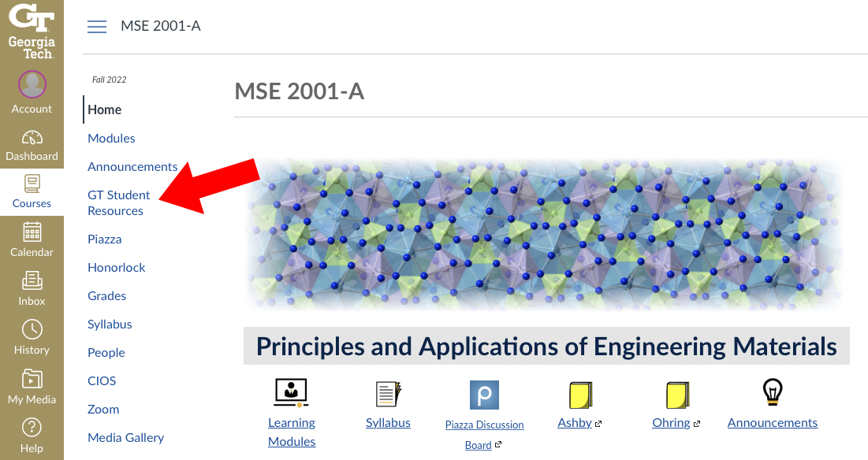Screen dimensions: 868x460
Task: Click the Announcements lightbulb icon
Action: click(x=772, y=392)
